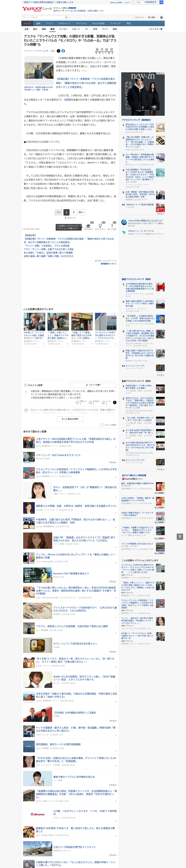This screenshot has width=186, height=868.
Task: Open アップル、iPhone 11以降のiOS 26.2 article
Action: pos(76,556)
